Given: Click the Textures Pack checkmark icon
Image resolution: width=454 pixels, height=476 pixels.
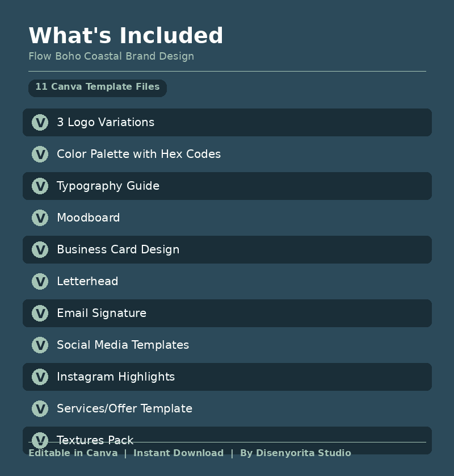Looking at the screenshot, I should (40, 439).
